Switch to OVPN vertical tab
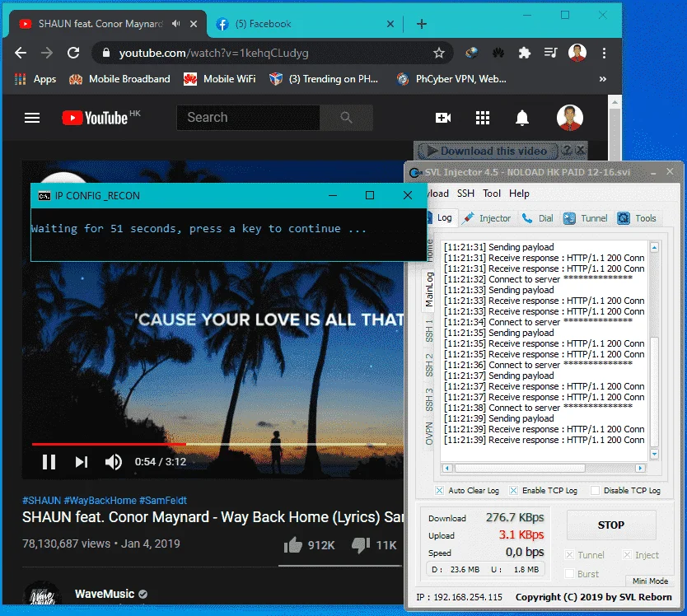687x616 pixels. point(429,433)
